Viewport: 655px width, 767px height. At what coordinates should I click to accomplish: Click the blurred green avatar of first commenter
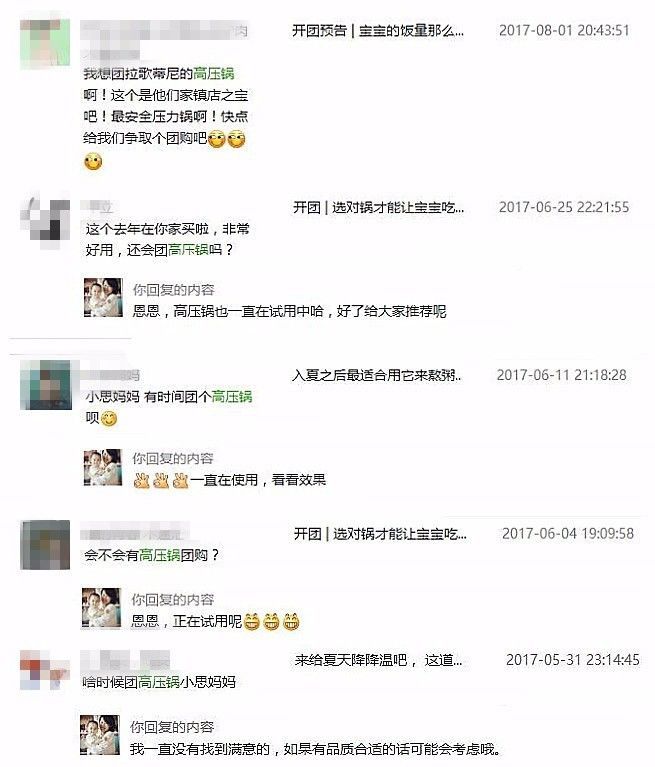45,44
